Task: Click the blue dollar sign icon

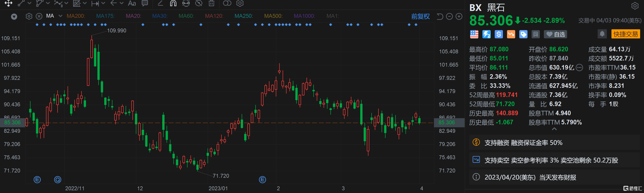Action: pos(499,34)
